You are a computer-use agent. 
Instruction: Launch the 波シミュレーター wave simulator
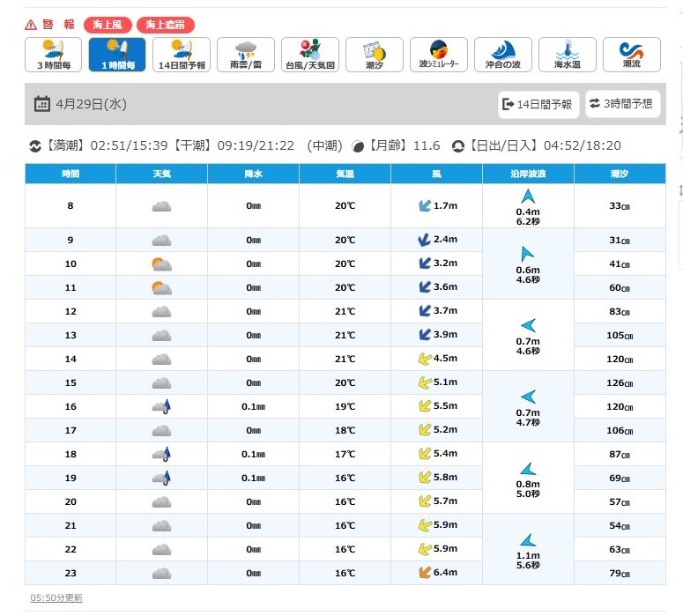coord(438,55)
